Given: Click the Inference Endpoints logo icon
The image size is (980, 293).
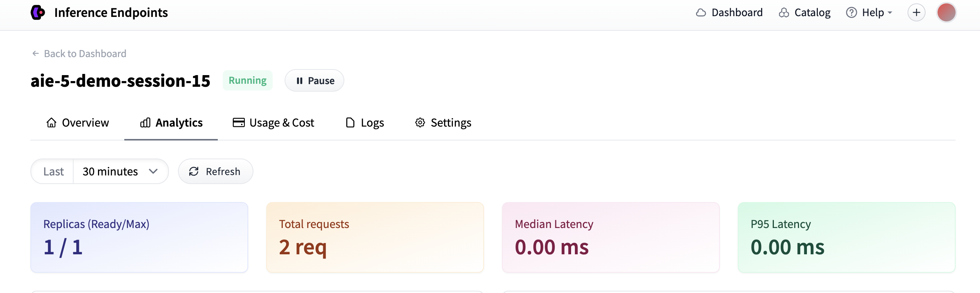Looking at the screenshot, I should 38,12.
